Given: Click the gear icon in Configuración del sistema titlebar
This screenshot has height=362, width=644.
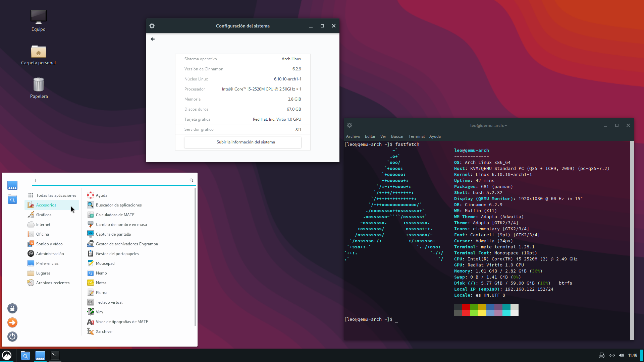Looking at the screenshot, I should coord(152,26).
